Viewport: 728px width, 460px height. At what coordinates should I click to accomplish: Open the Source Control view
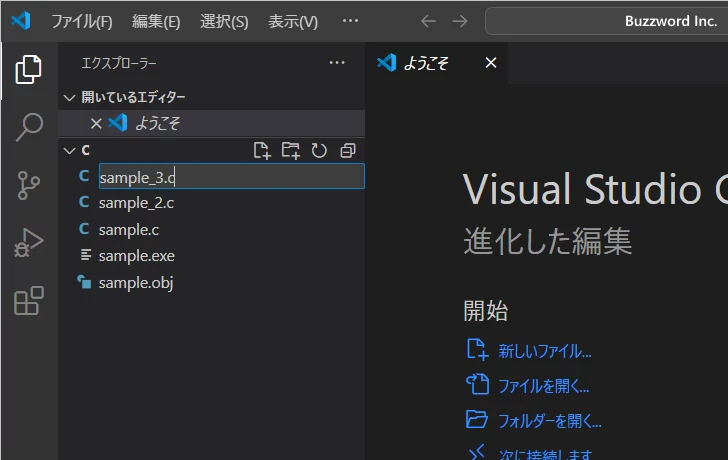point(28,185)
